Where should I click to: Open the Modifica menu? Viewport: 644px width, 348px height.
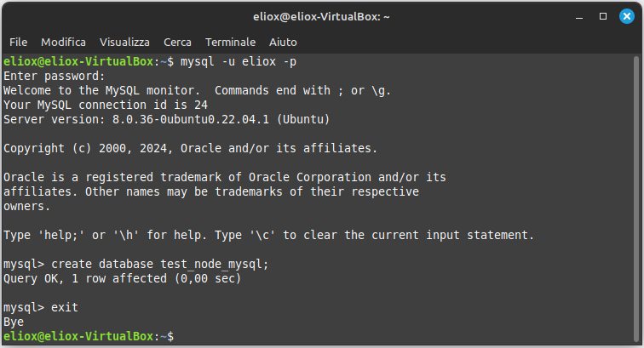coord(63,42)
